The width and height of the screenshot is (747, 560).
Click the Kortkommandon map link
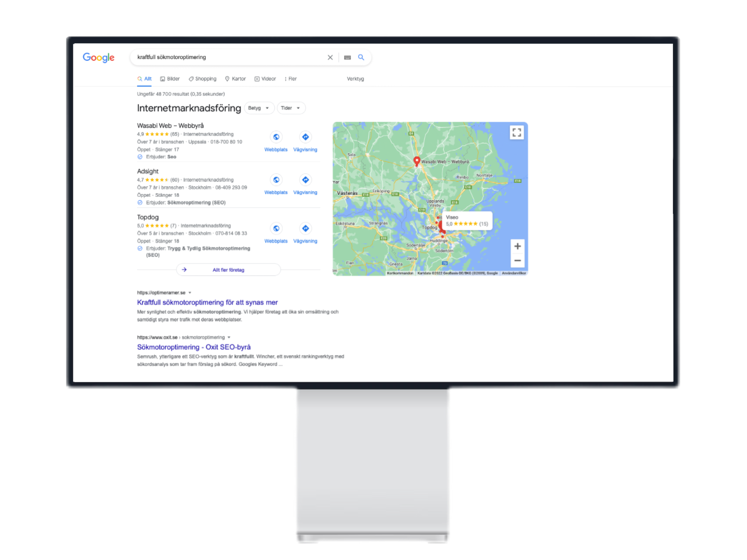pos(400,273)
